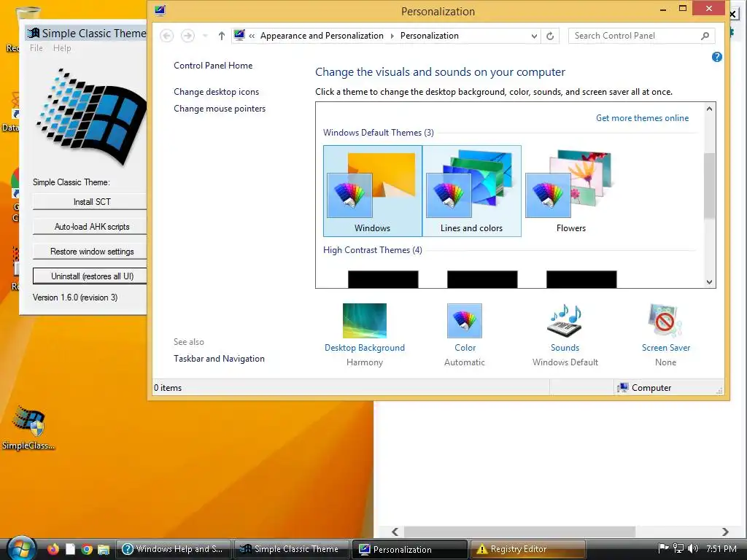Click theme list scroll down arrow
This screenshot has height=560, width=747.
pyautogui.click(x=709, y=282)
